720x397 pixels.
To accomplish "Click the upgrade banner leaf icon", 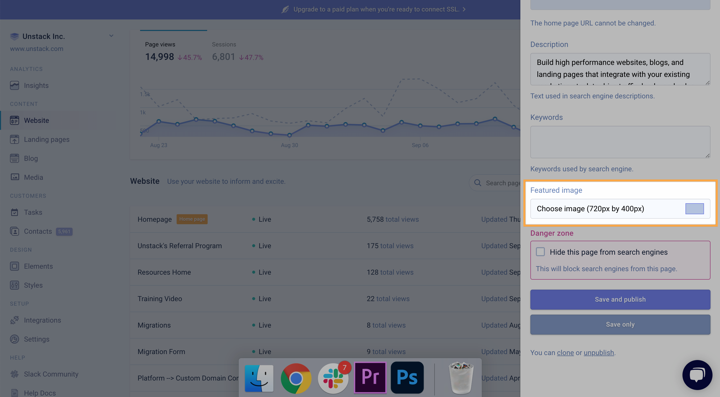I will coord(285,9).
